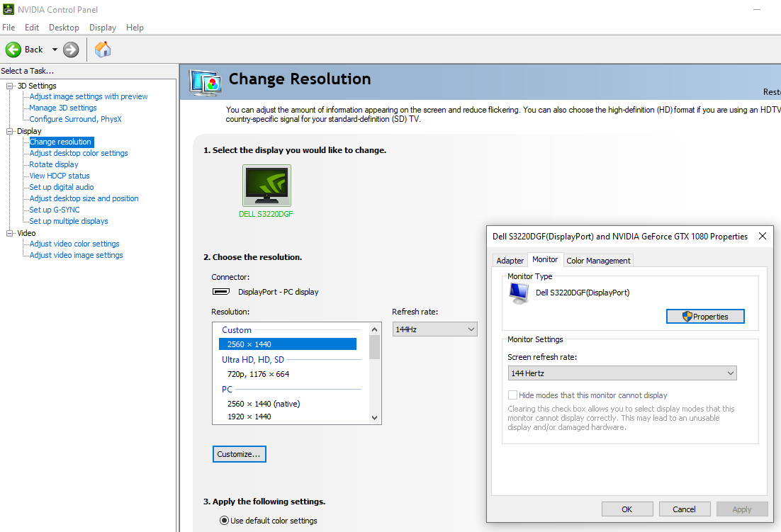
Task: Select Change resolution in the task tree
Action: 60,142
